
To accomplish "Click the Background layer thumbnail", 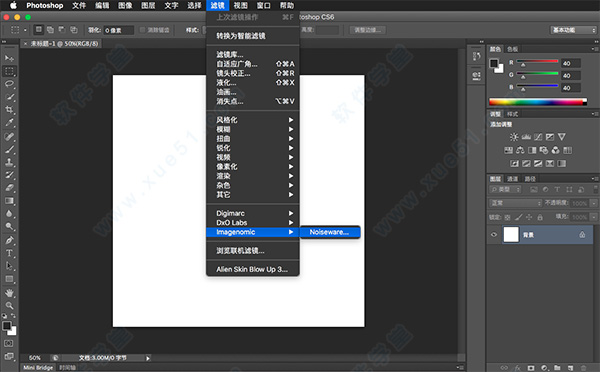I will [511, 235].
